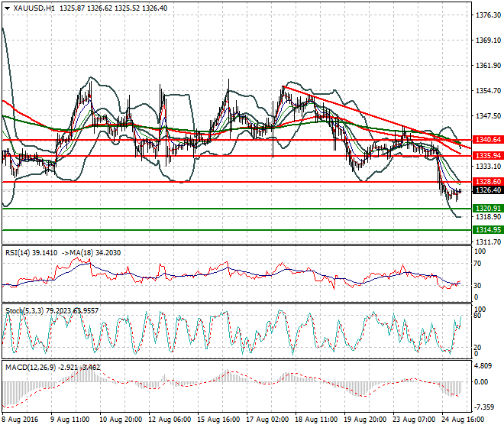Click the current price 1326.40 black label
This screenshot has height=428, width=504.
487,190
